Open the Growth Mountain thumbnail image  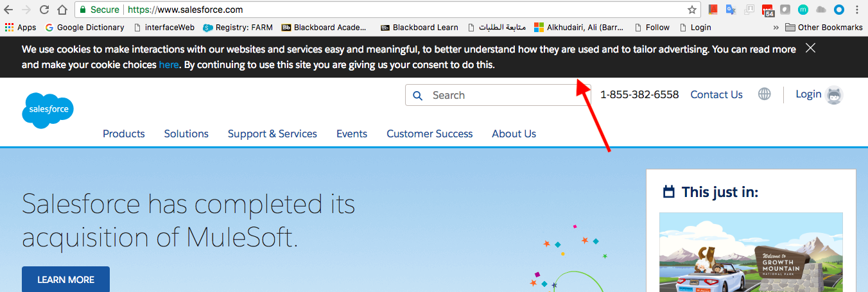pyautogui.click(x=751, y=252)
